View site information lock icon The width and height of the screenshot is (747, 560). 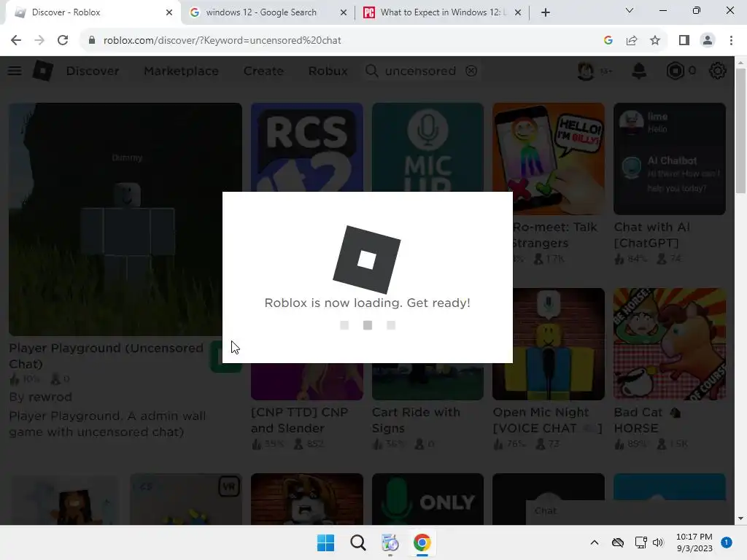[x=92, y=41]
